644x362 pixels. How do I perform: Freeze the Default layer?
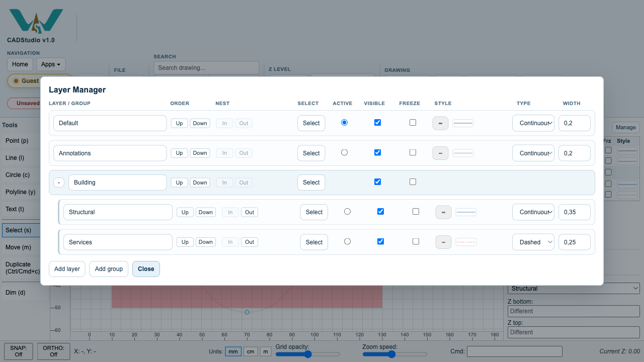pos(413,122)
